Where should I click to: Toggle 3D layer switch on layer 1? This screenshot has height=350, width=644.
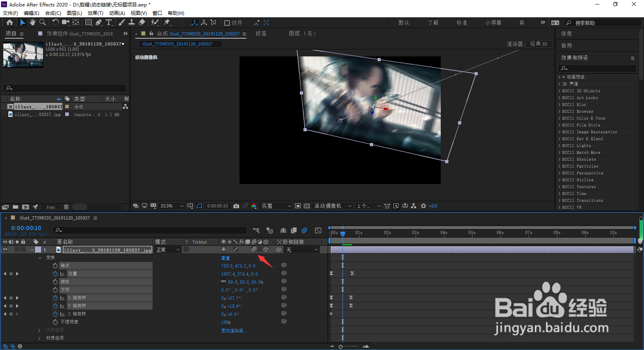click(x=266, y=250)
